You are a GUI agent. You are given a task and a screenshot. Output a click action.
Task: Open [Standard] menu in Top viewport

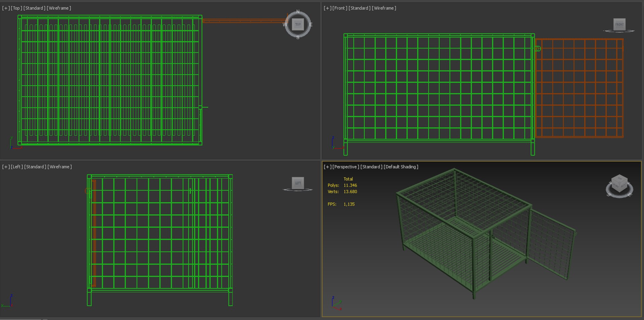click(35, 8)
